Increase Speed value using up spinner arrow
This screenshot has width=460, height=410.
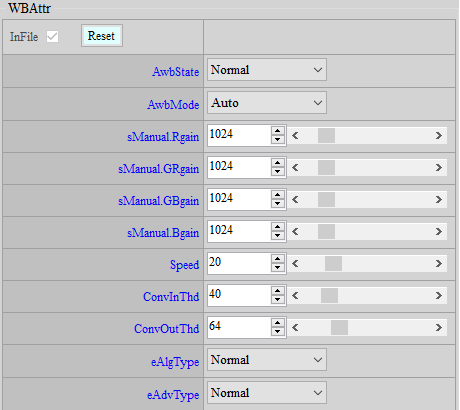(277, 259)
